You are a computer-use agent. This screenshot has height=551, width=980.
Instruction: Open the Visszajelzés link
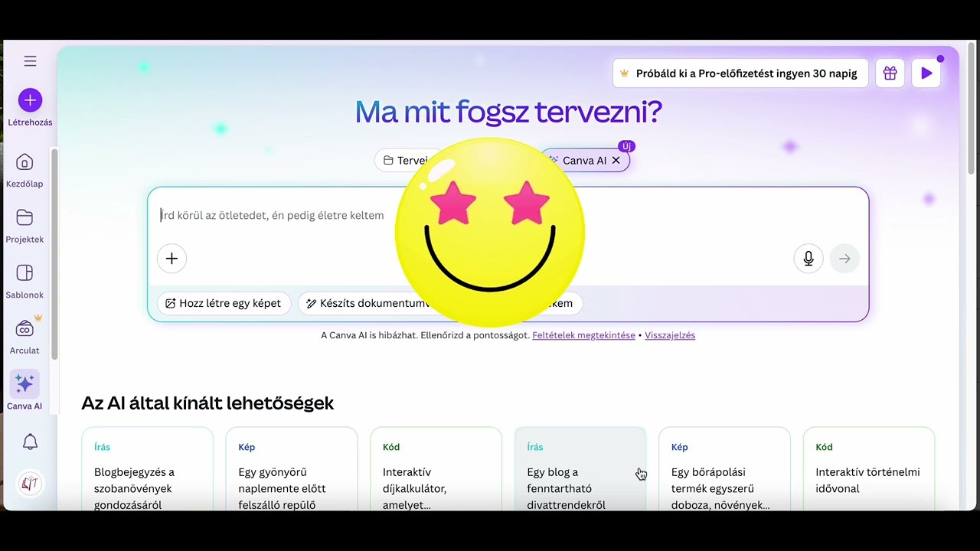pos(670,335)
